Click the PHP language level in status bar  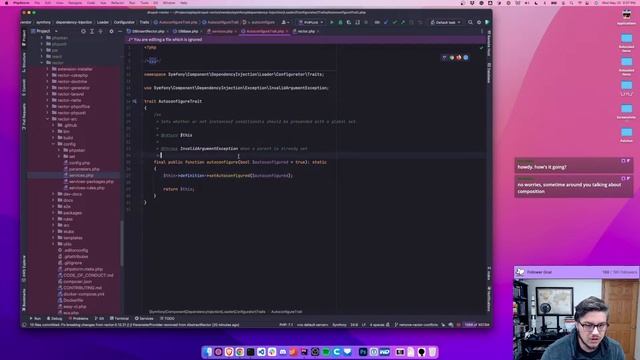(286, 325)
